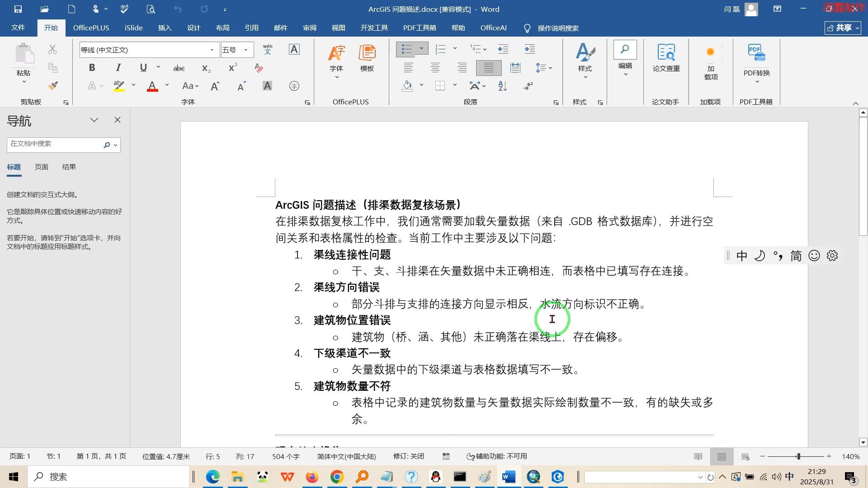Shrink font size icon
Screen dimensions: 868x488
click(241, 86)
